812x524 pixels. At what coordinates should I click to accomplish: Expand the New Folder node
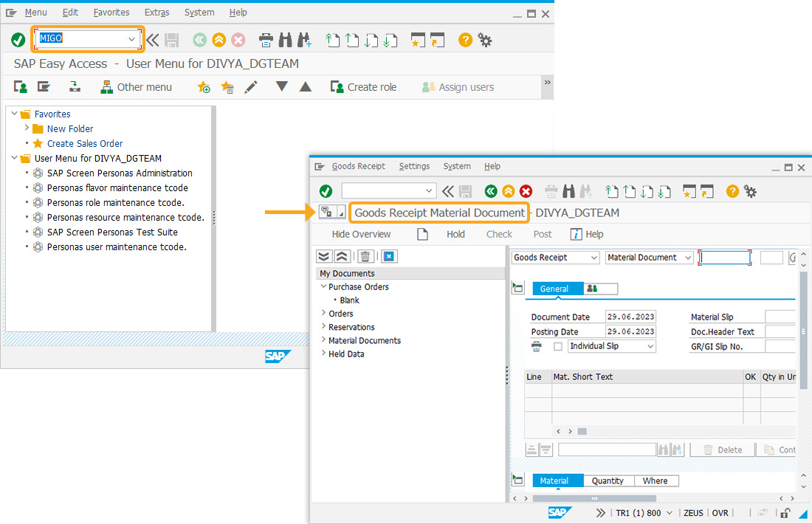[27, 128]
